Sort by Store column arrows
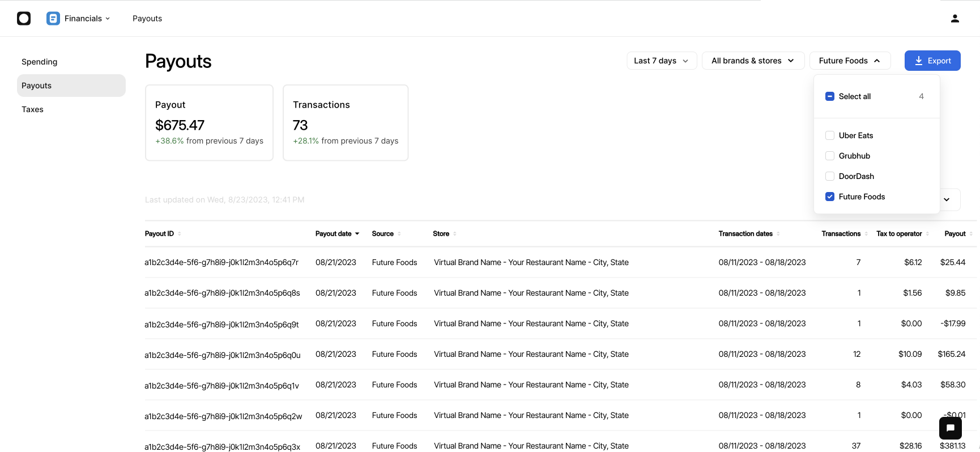Image resolution: width=980 pixels, height=452 pixels. point(455,234)
